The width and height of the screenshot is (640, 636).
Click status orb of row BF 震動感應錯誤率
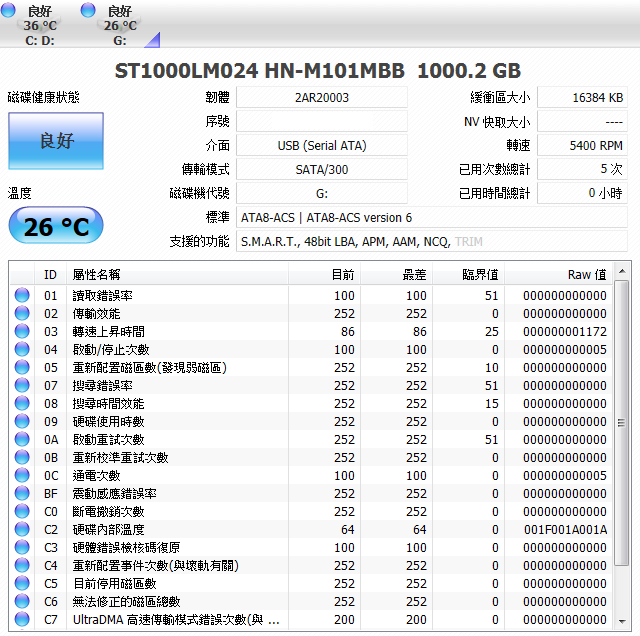coord(22,493)
